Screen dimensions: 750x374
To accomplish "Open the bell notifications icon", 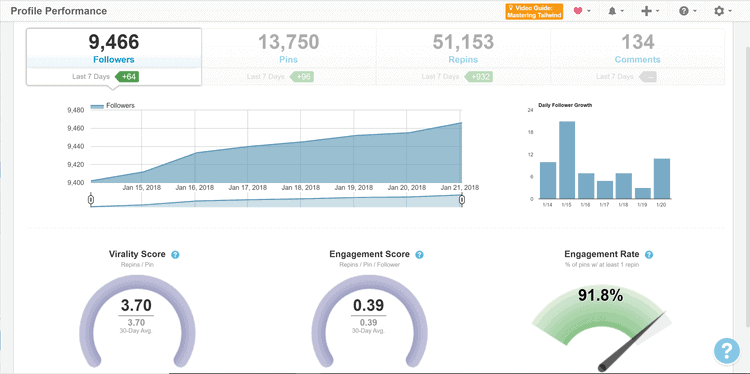I will pyautogui.click(x=612, y=11).
